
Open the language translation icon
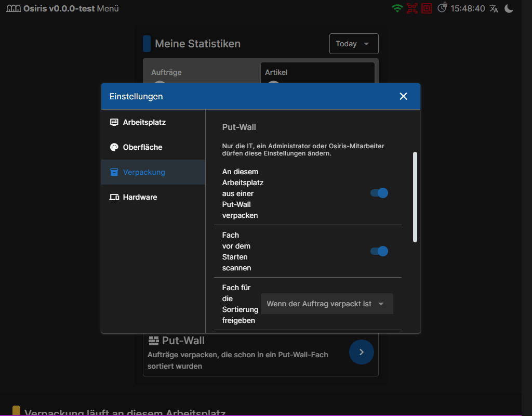[x=494, y=8]
